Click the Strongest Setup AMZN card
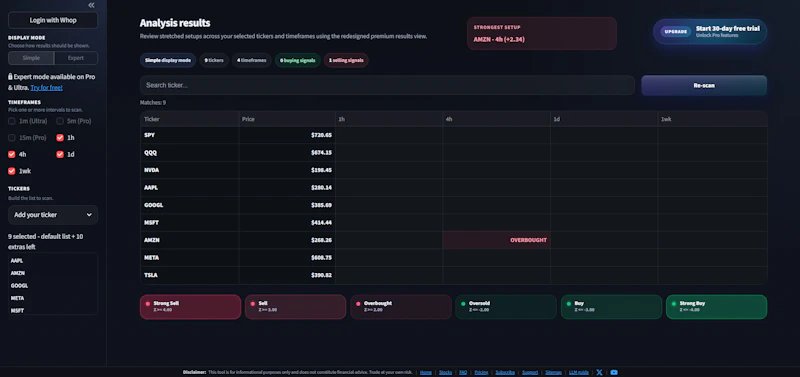 pos(542,34)
